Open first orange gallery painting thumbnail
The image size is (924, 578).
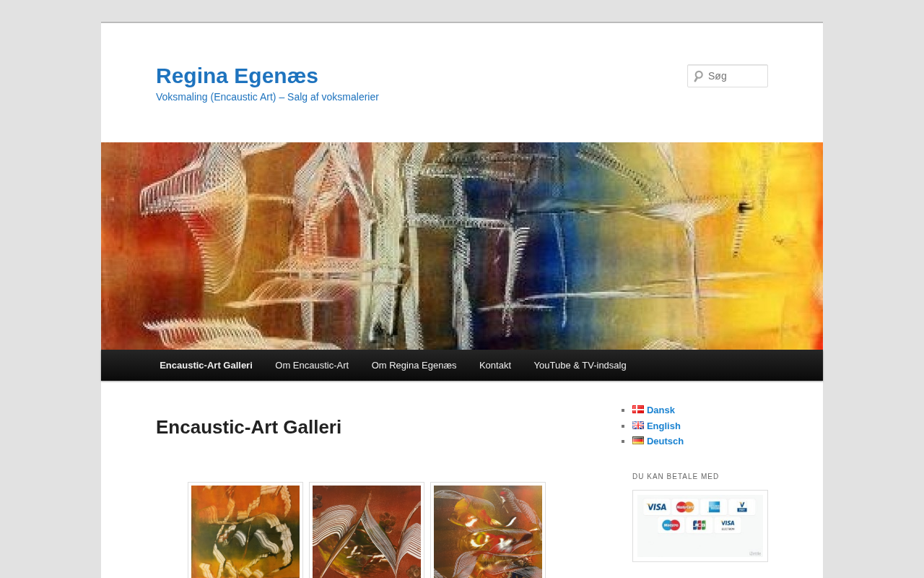(x=245, y=532)
